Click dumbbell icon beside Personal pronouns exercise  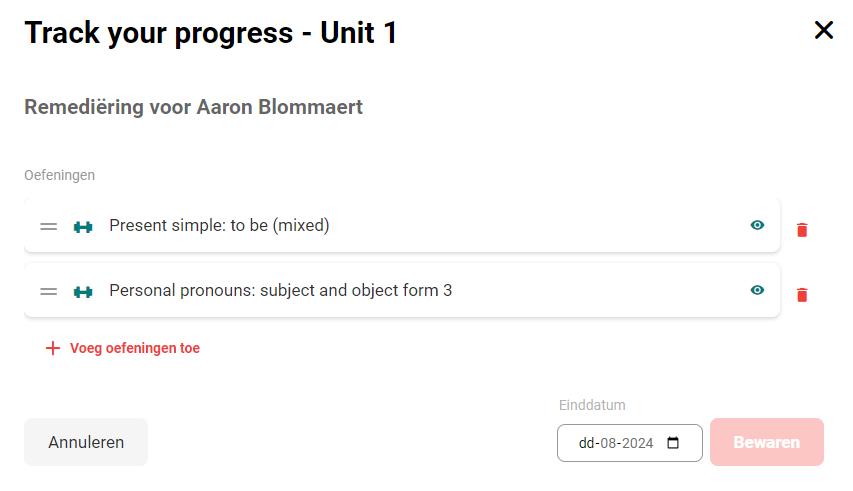click(83, 292)
